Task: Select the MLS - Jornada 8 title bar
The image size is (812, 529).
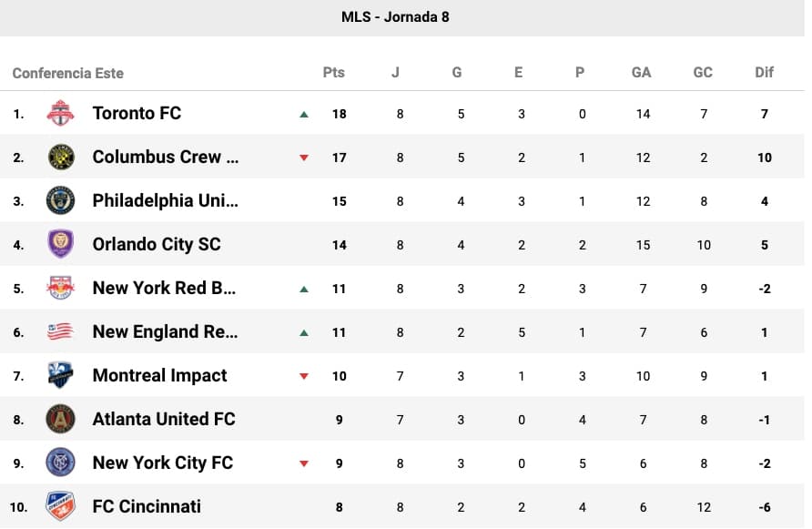Action: pyautogui.click(x=395, y=17)
